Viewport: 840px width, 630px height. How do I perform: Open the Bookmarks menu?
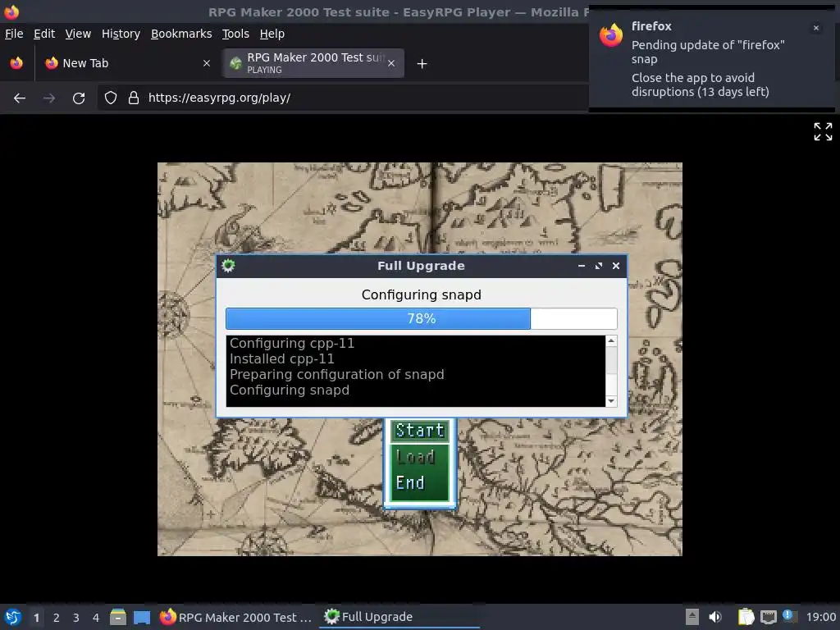[181, 34]
